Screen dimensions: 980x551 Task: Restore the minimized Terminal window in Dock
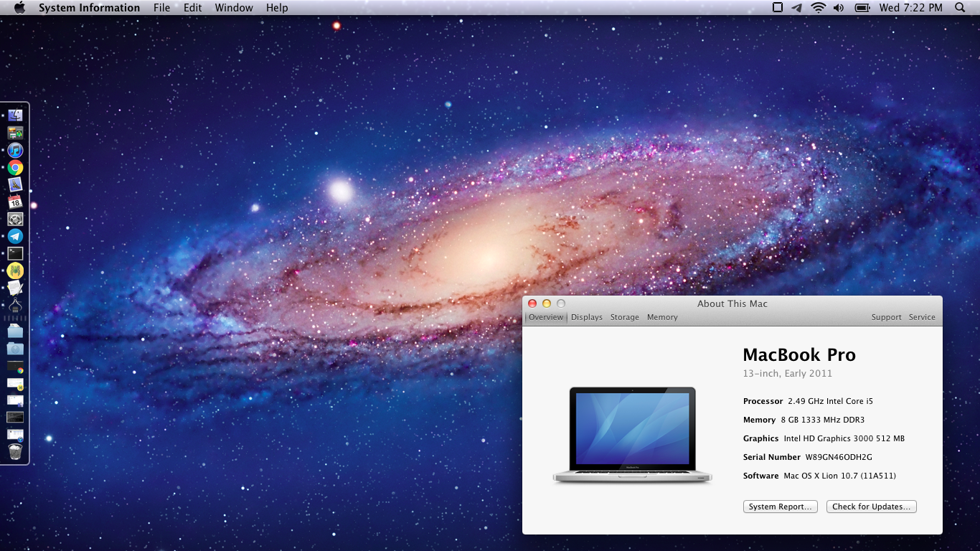click(15, 417)
